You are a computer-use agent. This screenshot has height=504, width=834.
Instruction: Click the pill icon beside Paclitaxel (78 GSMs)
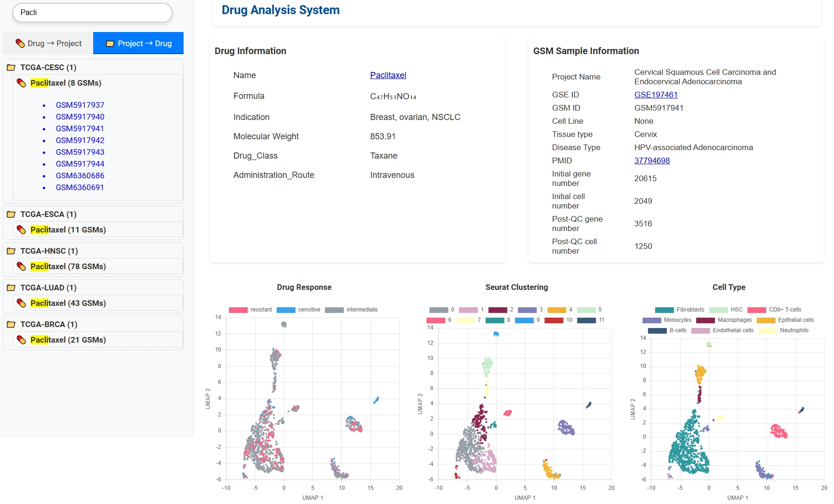pyautogui.click(x=21, y=267)
